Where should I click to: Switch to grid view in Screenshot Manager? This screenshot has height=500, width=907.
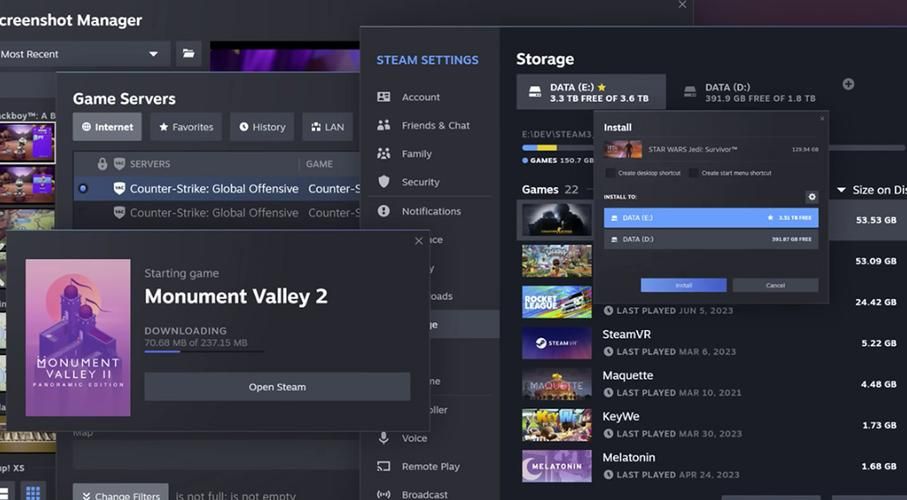[x=33, y=492]
